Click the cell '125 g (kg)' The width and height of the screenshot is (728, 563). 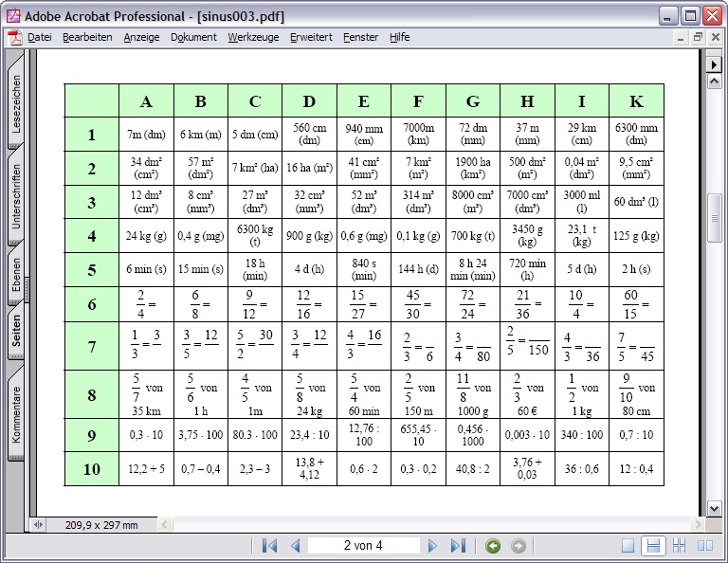tap(636, 236)
